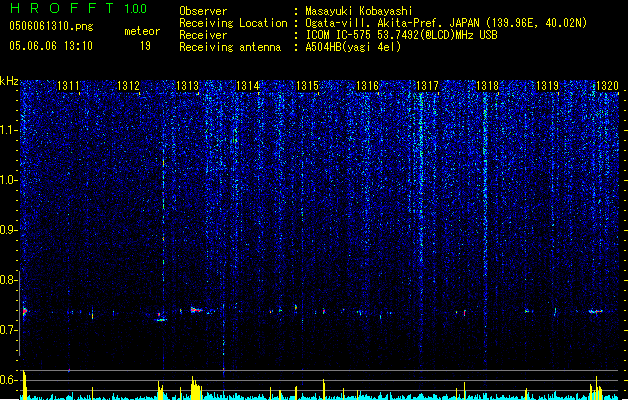Click the ICOM IC-575 receiver description
The height and width of the screenshot is (400, 629).
coord(401,35)
